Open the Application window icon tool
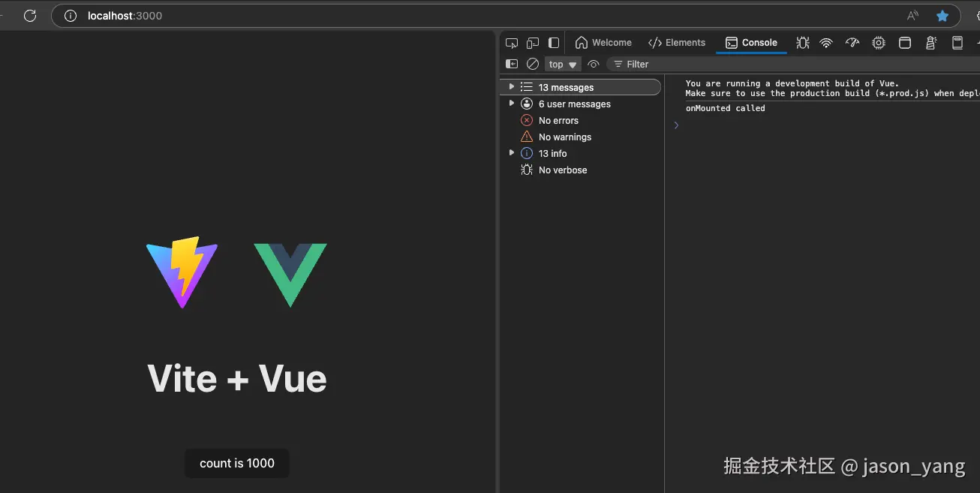980x493 pixels. pos(905,43)
